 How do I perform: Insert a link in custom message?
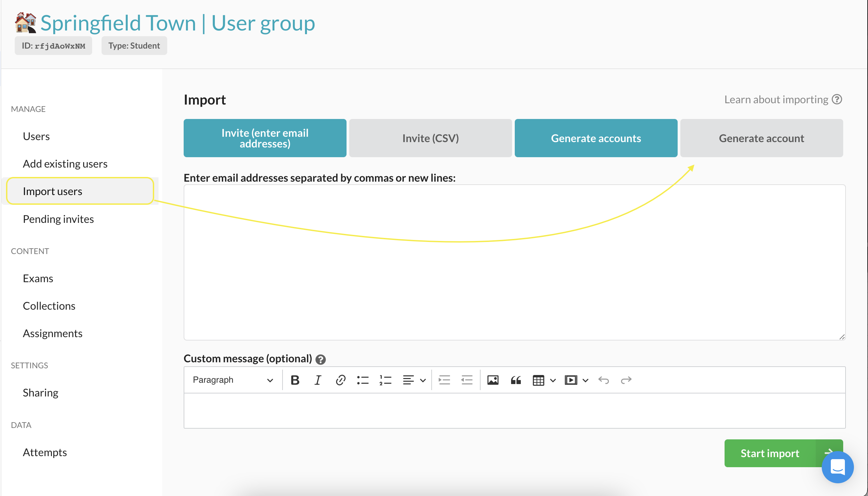[340, 380]
